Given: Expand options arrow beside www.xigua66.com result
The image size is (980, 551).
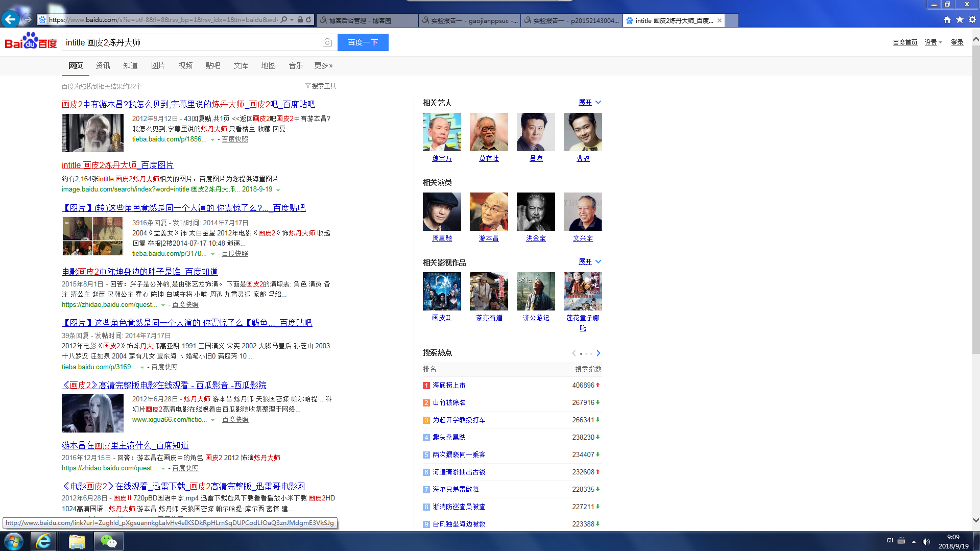Looking at the screenshot, I should click(212, 420).
